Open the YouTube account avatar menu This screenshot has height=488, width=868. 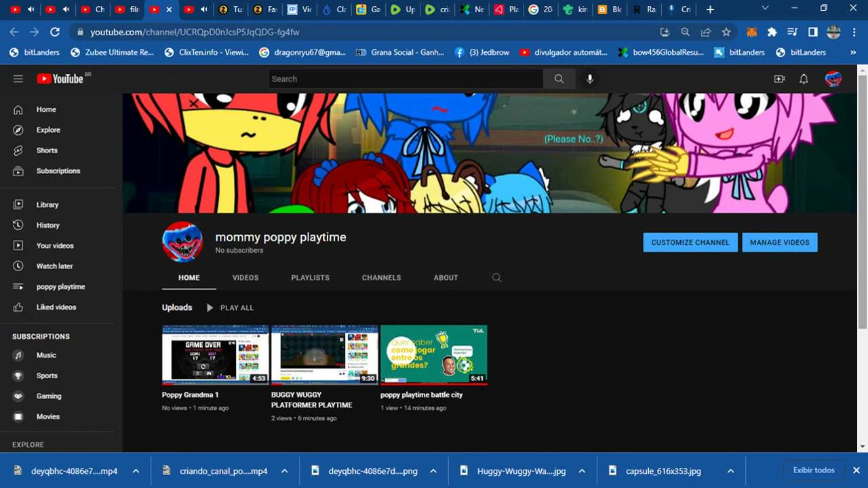click(833, 79)
